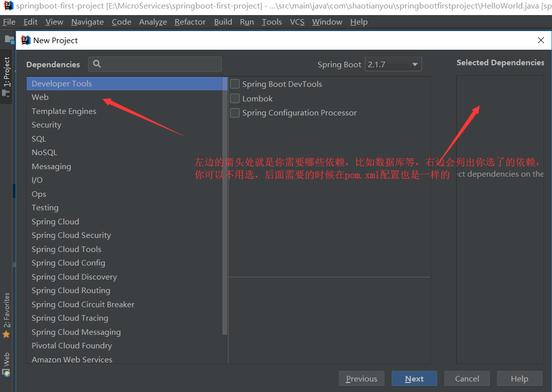This screenshot has height=392, width=552.
Task: Select the Testing category
Action: pos(124,207)
